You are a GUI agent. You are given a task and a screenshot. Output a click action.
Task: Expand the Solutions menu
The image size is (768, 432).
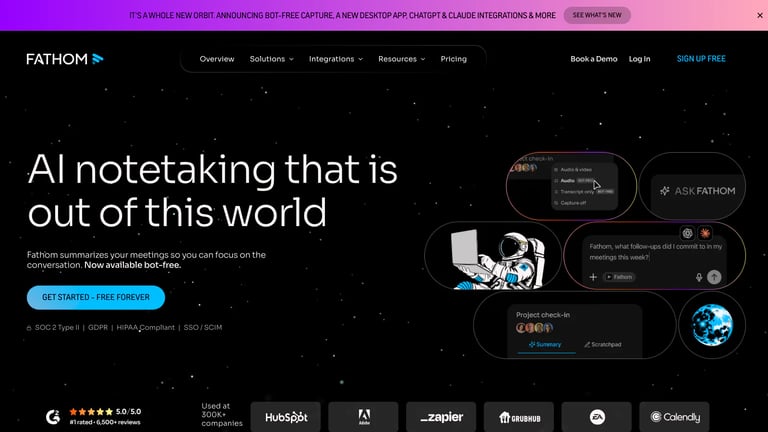(x=271, y=59)
